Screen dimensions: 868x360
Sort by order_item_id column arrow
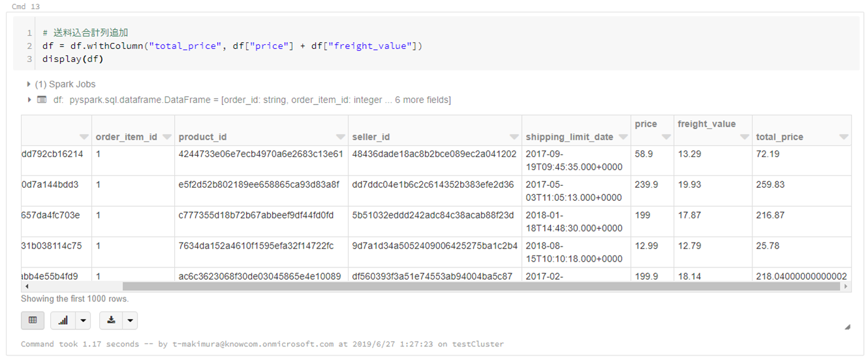(x=166, y=137)
